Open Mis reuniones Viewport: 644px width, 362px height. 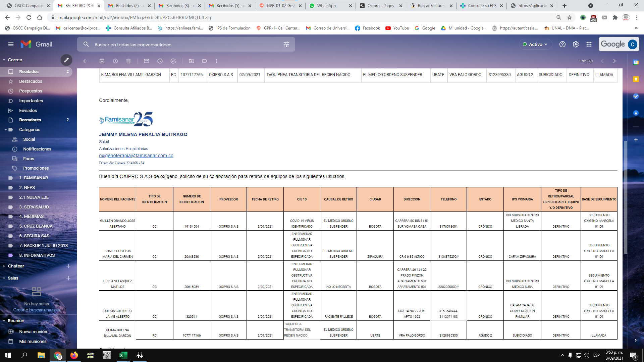point(33,342)
